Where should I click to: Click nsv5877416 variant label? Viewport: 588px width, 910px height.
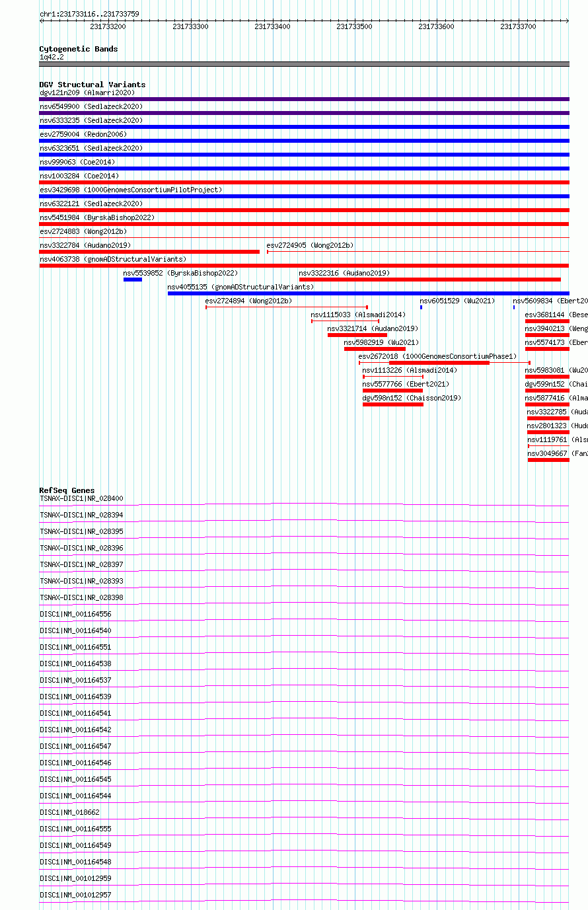(x=556, y=398)
